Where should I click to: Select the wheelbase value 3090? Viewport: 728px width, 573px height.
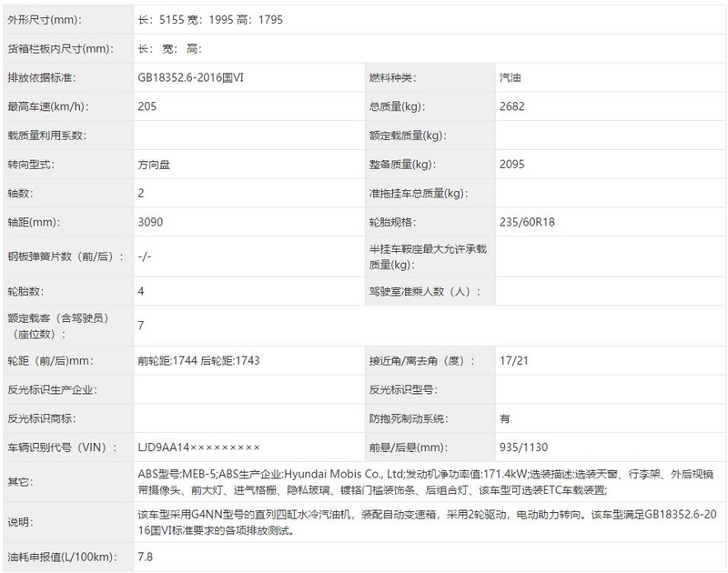(x=150, y=222)
